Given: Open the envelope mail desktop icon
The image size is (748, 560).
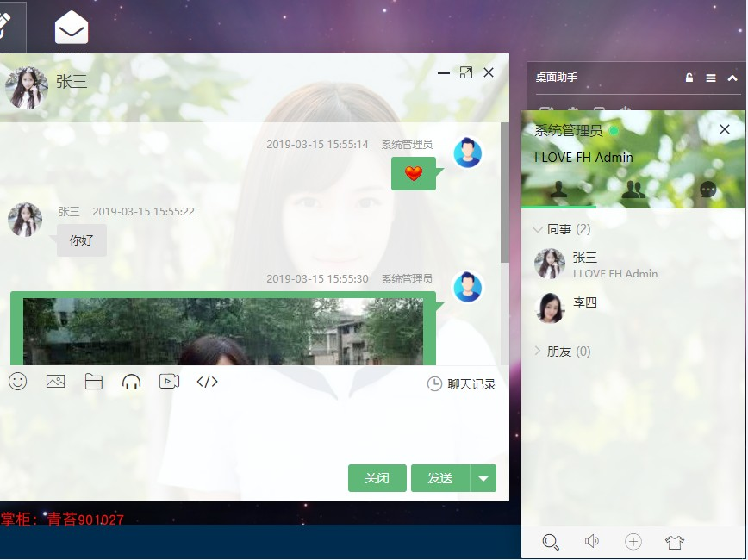Looking at the screenshot, I should click(x=72, y=28).
